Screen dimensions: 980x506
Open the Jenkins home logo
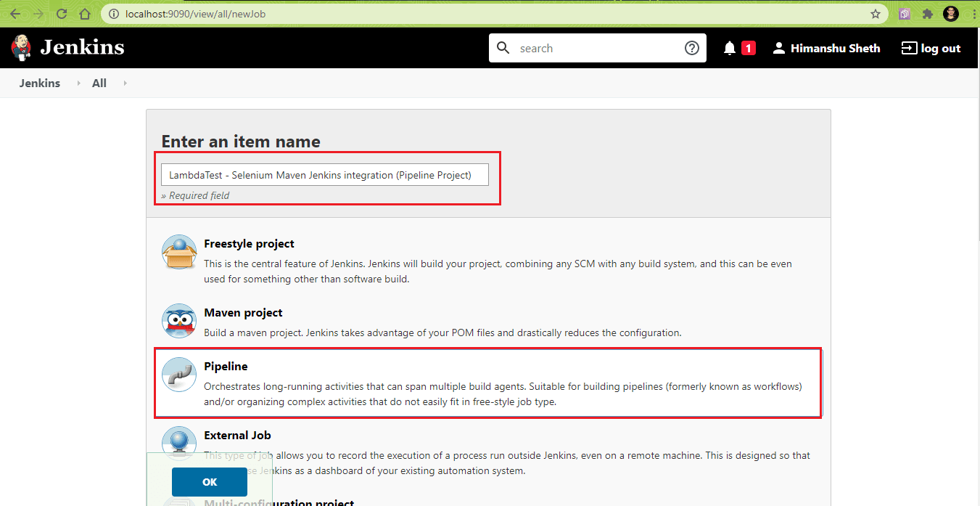tap(67, 47)
